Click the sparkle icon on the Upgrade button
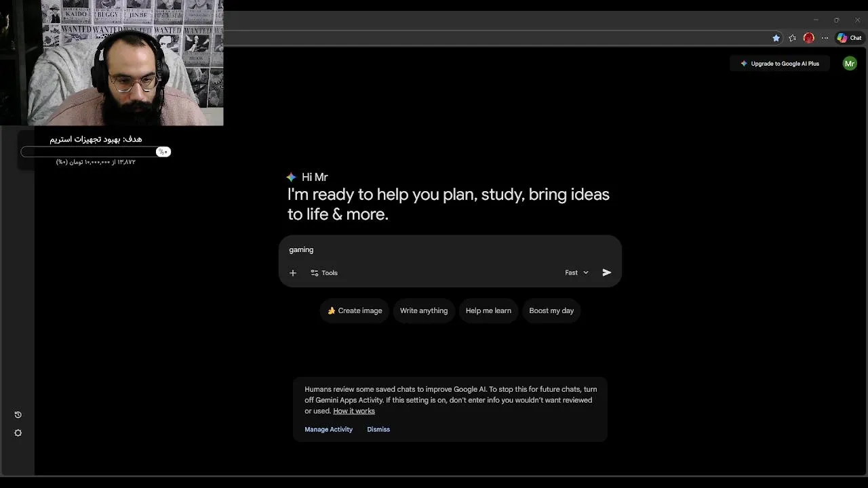The image size is (868, 488). pos(744,64)
